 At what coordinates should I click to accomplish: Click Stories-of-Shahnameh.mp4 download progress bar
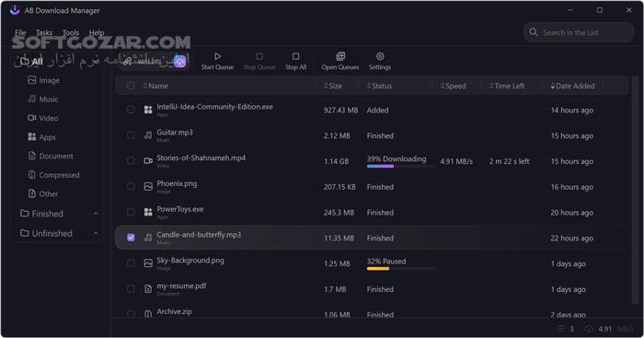(x=400, y=167)
